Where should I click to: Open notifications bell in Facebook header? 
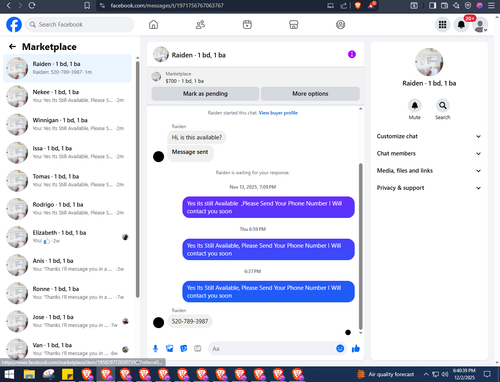point(461,25)
